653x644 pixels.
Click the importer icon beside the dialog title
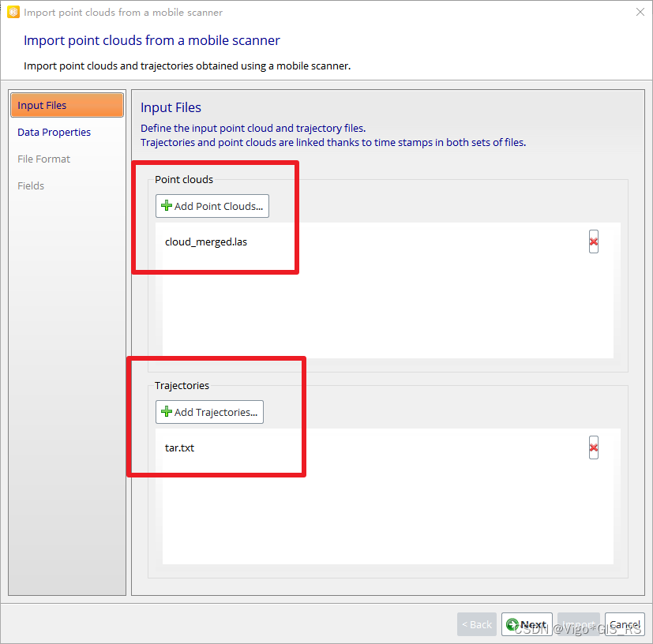pyautogui.click(x=13, y=12)
